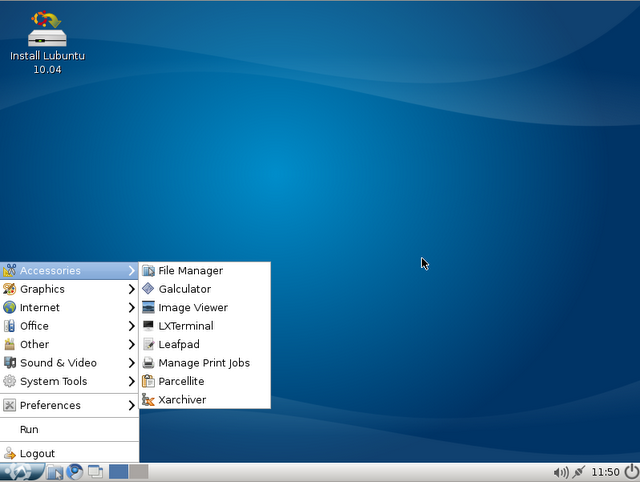Click the LXTerminal monitor icon

(x=149, y=326)
